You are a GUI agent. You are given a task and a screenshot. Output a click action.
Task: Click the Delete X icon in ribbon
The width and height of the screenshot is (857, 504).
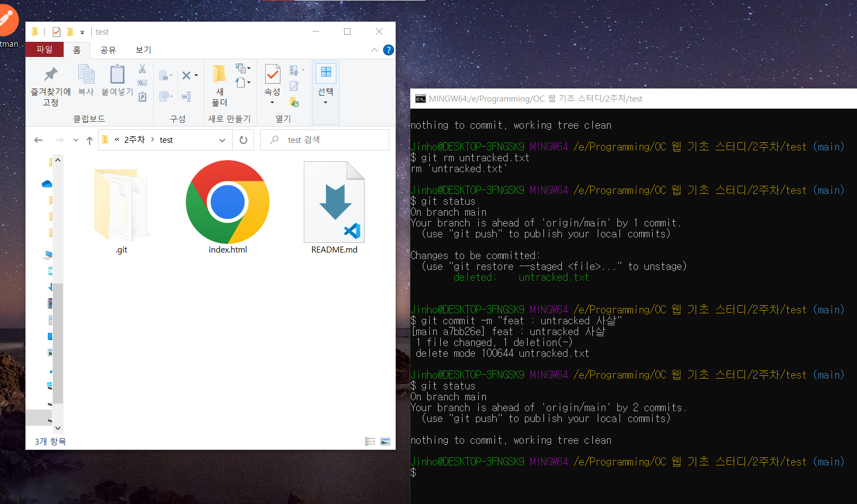186,75
